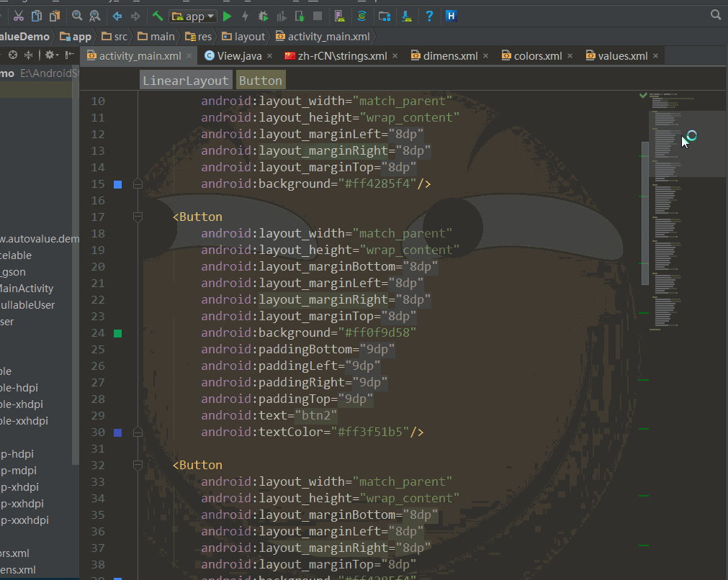Viewport: 728px width, 580px height.
Task: Click the Run with Coverage icon
Action: [282, 17]
